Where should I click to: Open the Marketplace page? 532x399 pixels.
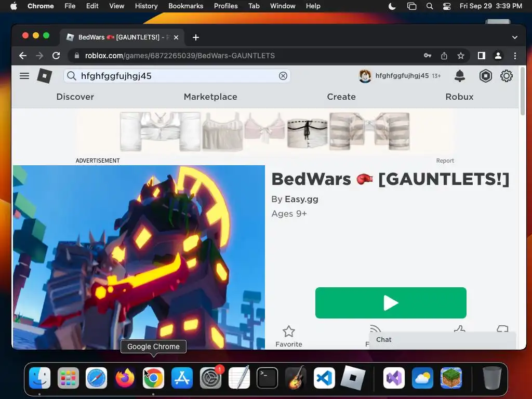[x=210, y=97]
